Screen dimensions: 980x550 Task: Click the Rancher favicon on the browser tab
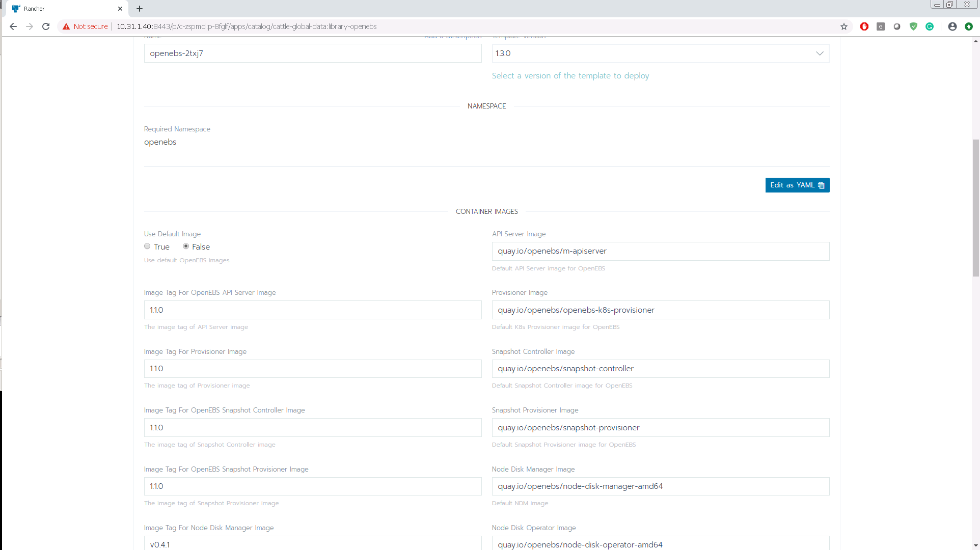pyautogui.click(x=17, y=9)
